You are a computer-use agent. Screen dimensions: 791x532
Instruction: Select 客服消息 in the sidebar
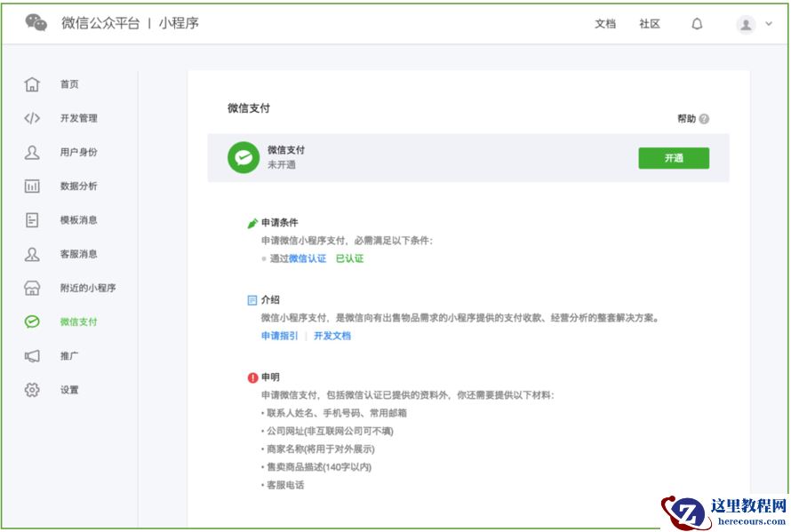click(78, 254)
